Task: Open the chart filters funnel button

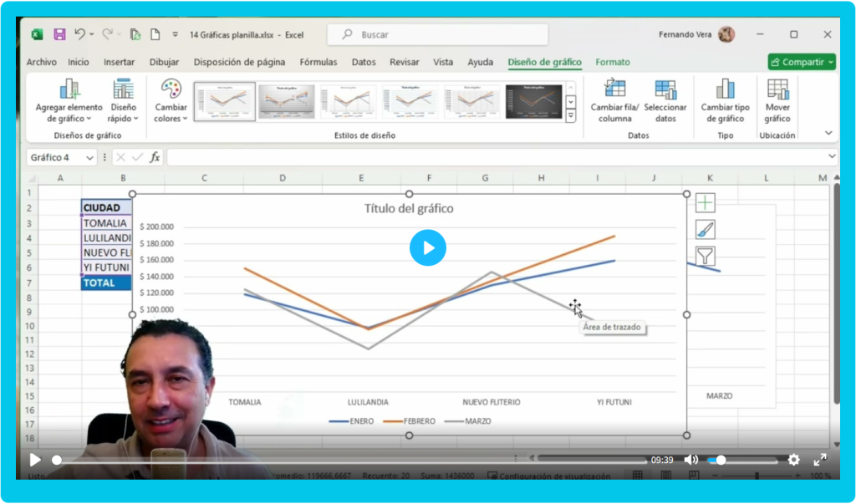Action: [706, 257]
